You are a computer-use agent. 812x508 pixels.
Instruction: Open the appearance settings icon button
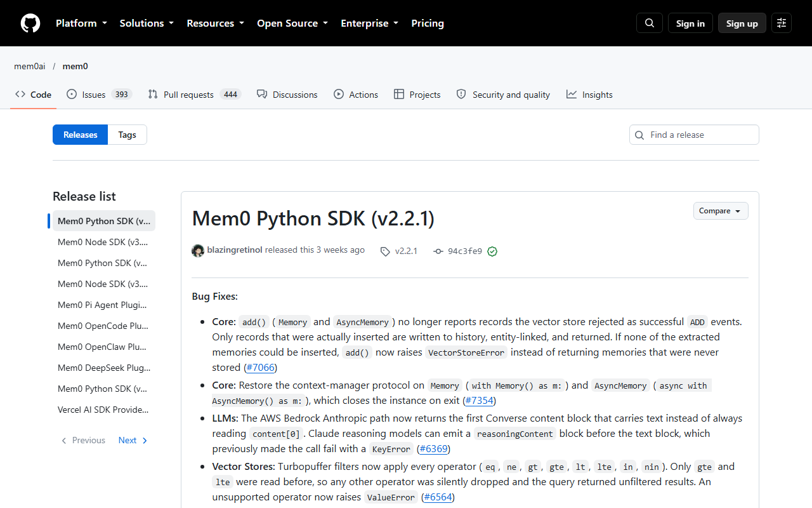(x=782, y=23)
